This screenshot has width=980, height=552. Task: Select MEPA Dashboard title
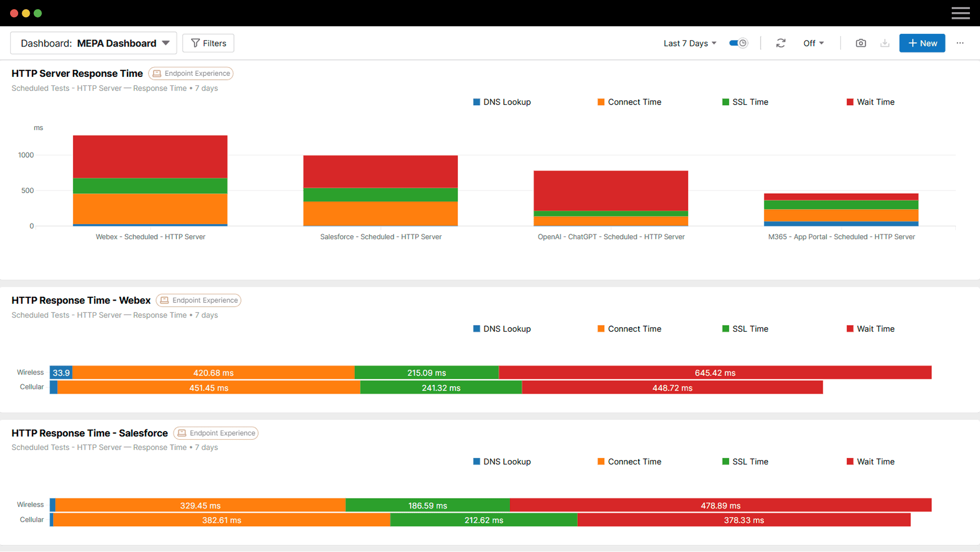[x=117, y=43]
